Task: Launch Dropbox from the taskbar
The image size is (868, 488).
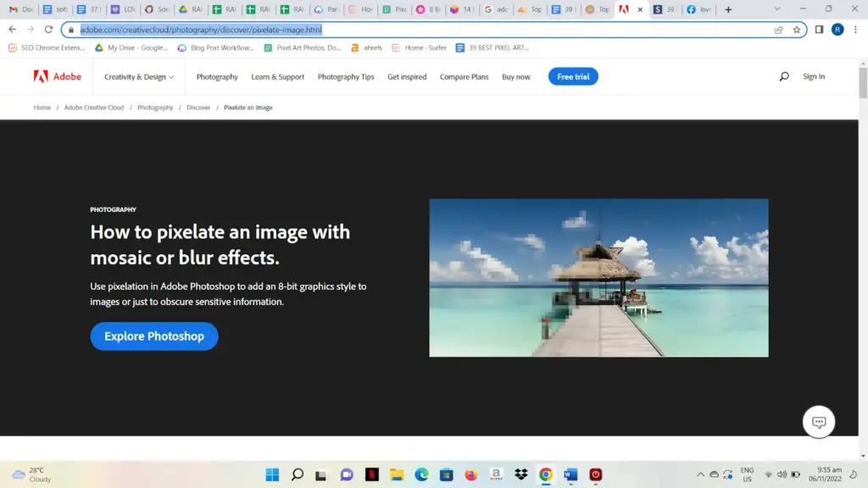Action: [520, 474]
